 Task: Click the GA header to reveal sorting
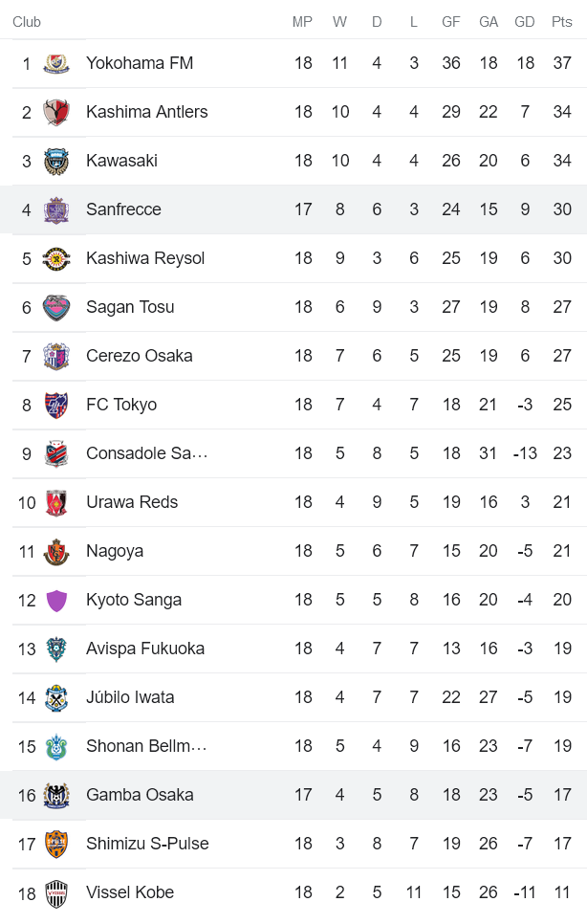488,21
